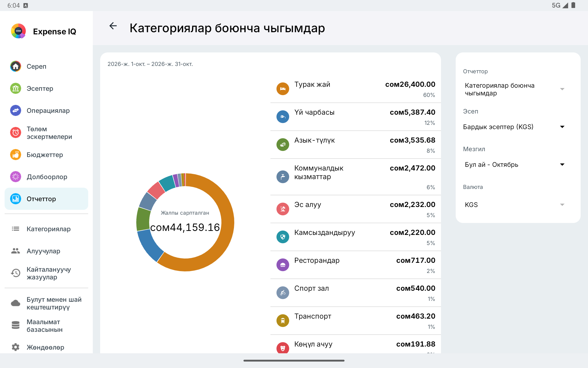Open Кайталануучу жазуулар history icon
This screenshot has height=368, width=588.
click(x=16, y=273)
